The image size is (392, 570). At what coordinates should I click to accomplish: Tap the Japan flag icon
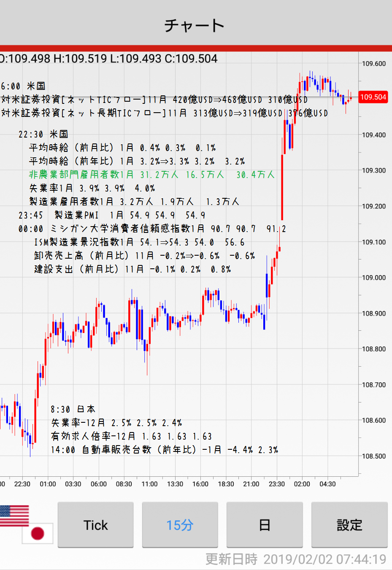(38, 533)
